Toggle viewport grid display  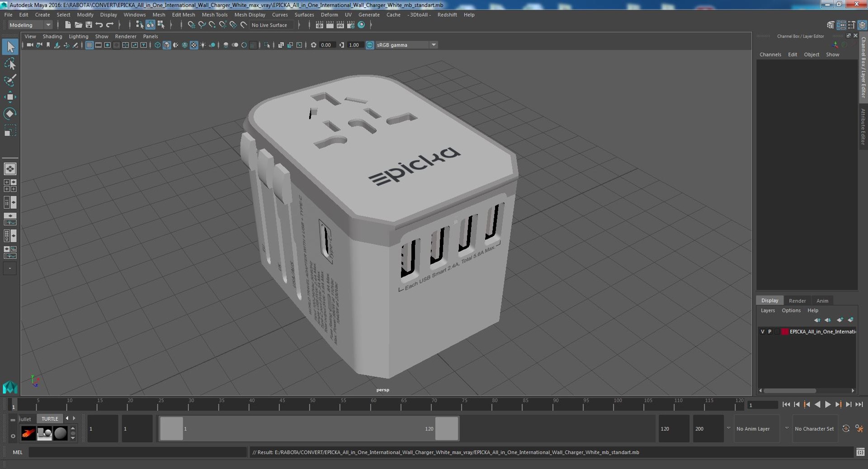89,45
